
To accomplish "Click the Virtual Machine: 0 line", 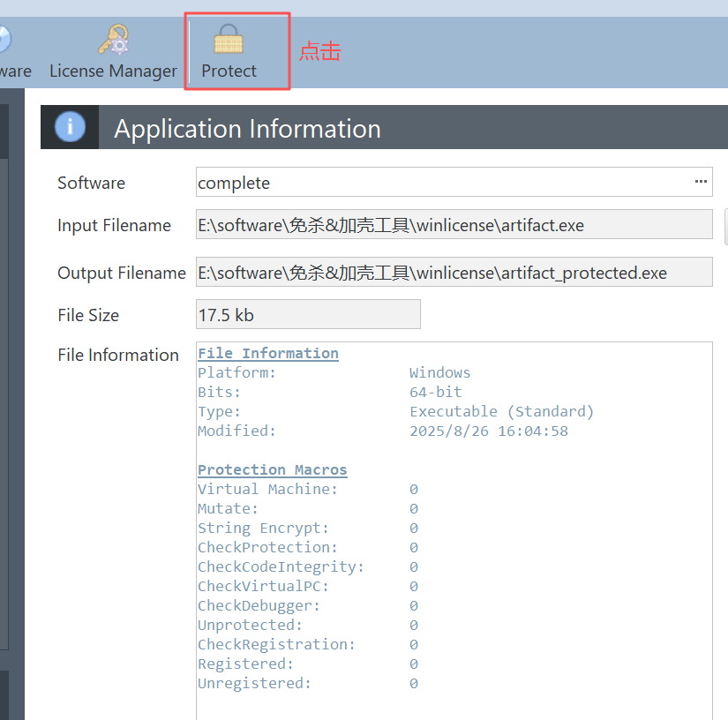I will click(308, 490).
